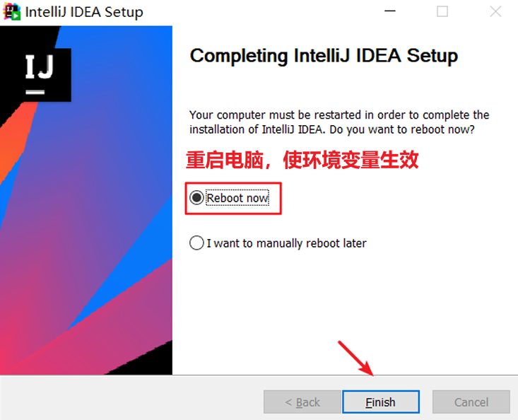518x420 pixels.
Task: Click the red Chinese annotation text
Action: pos(302,161)
